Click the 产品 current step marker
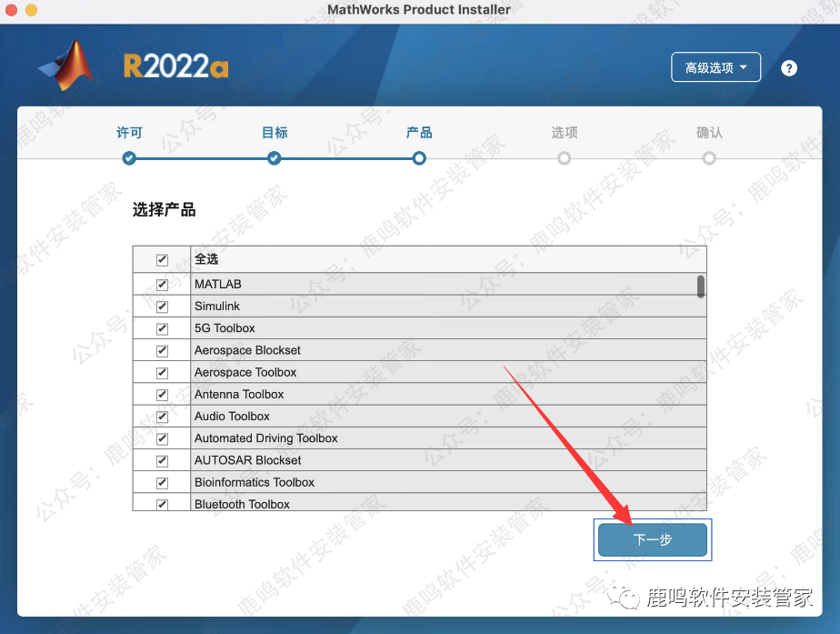The image size is (840, 634). point(419,158)
